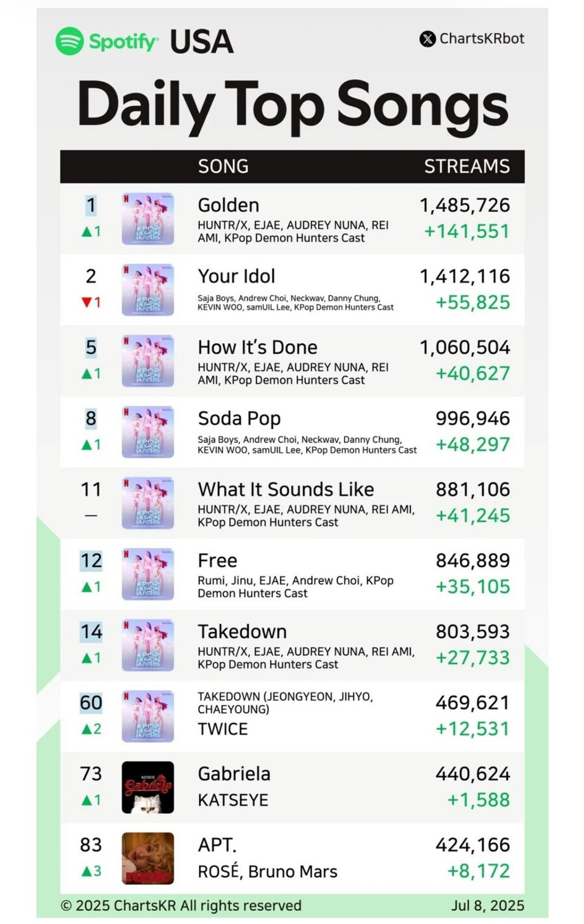Select the SONG column header

223,167
